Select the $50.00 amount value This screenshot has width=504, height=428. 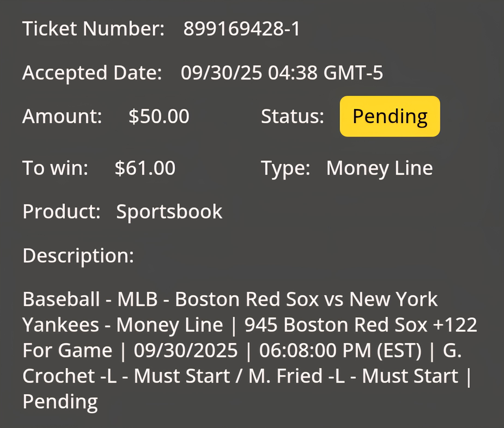click(159, 116)
